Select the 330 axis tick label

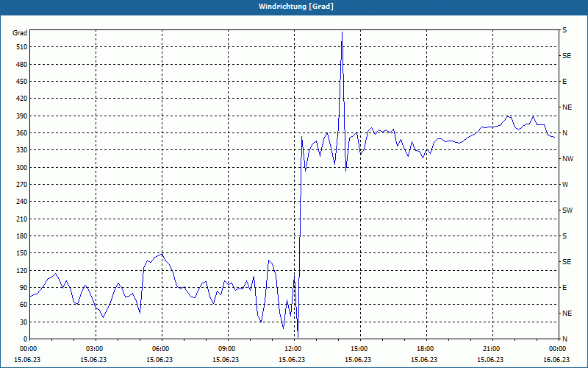click(22, 150)
